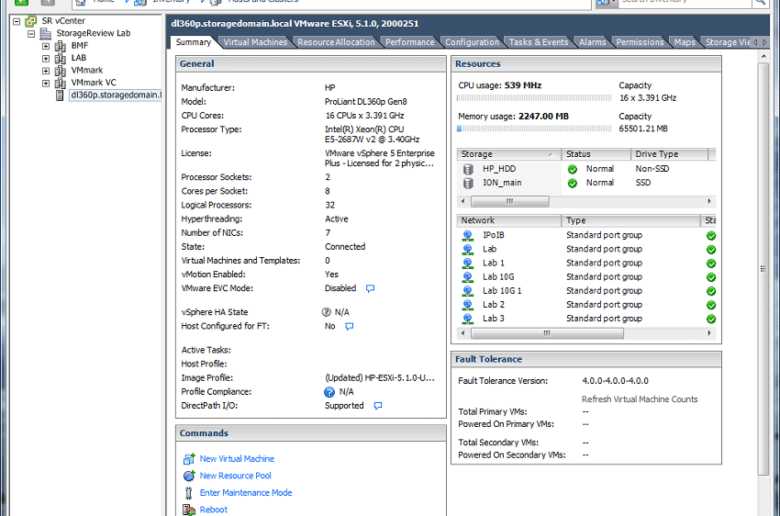Open the Virtual Machines tab

click(255, 42)
